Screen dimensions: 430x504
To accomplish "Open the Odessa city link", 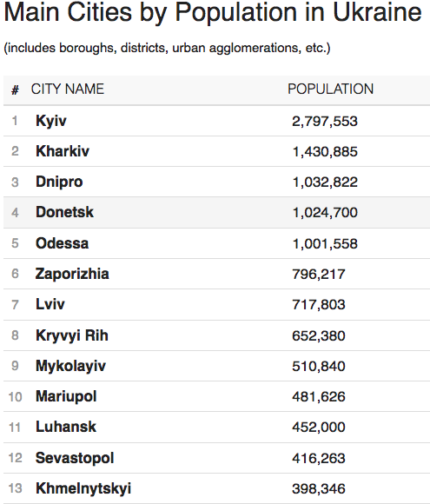I will click(62, 243).
